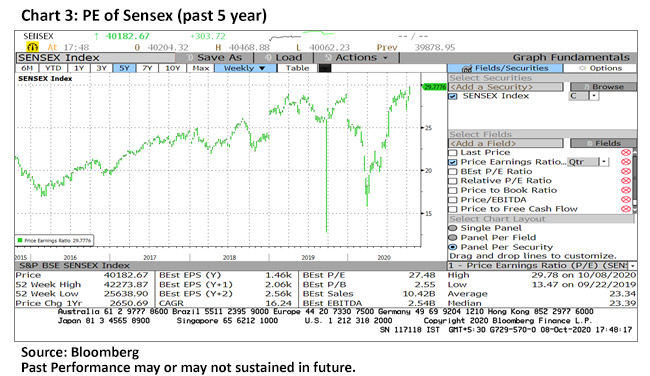Image resolution: width=650 pixels, height=376 pixels.
Task: Remove Relative P/E Ratio field via red icon
Action: [x=626, y=181]
